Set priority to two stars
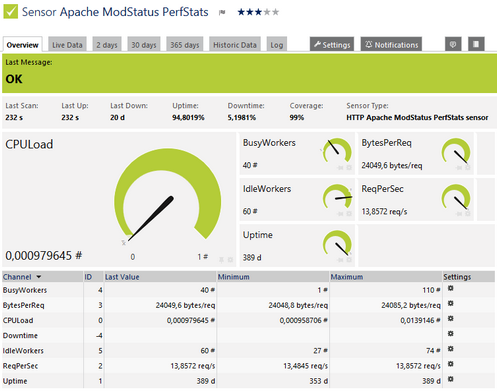 point(249,12)
